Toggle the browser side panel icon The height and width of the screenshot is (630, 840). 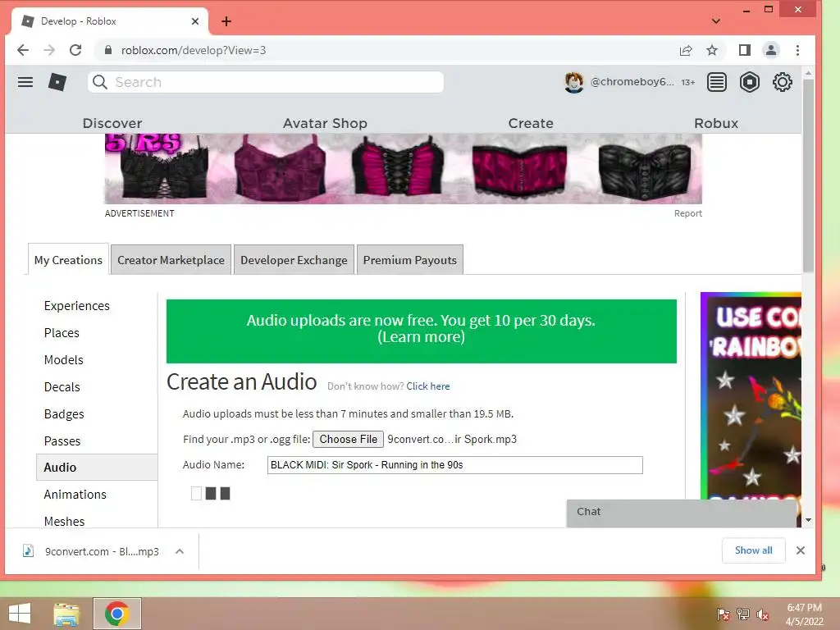coord(745,50)
